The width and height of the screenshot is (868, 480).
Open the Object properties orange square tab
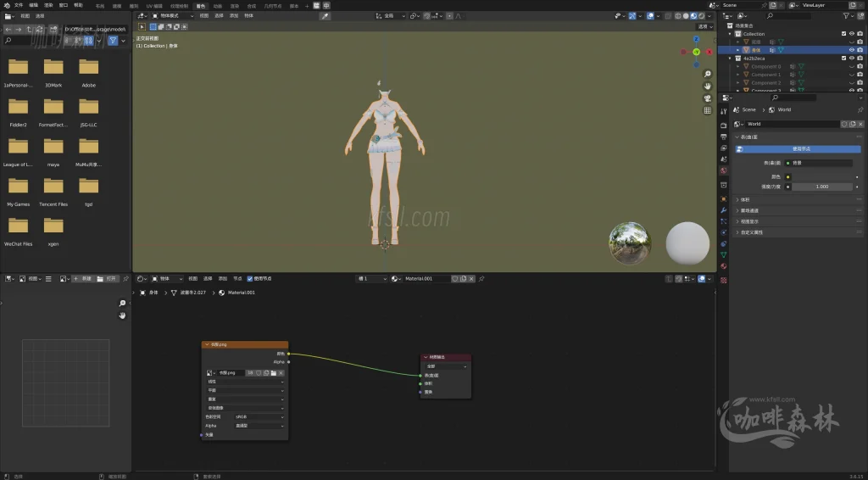click(724, 198)
